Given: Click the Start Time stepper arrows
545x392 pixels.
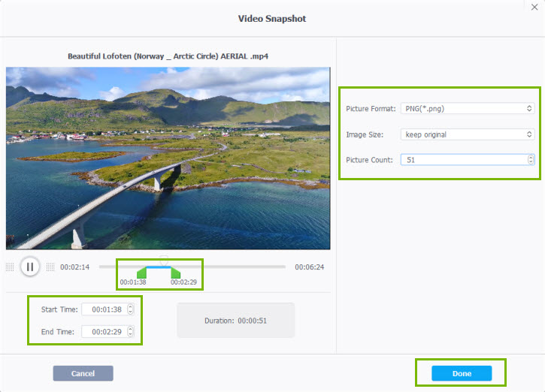Looking at the screenshot, I should (130, 309).
